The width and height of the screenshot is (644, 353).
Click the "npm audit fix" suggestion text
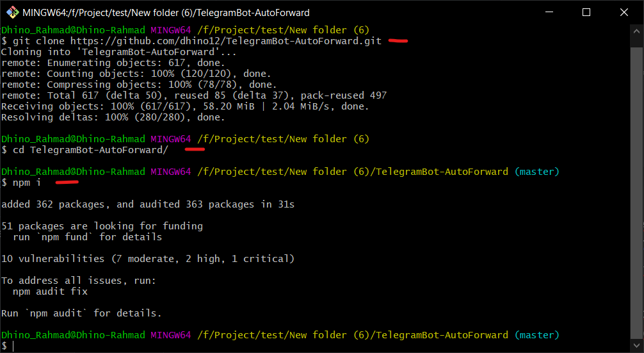click(51, 291)
